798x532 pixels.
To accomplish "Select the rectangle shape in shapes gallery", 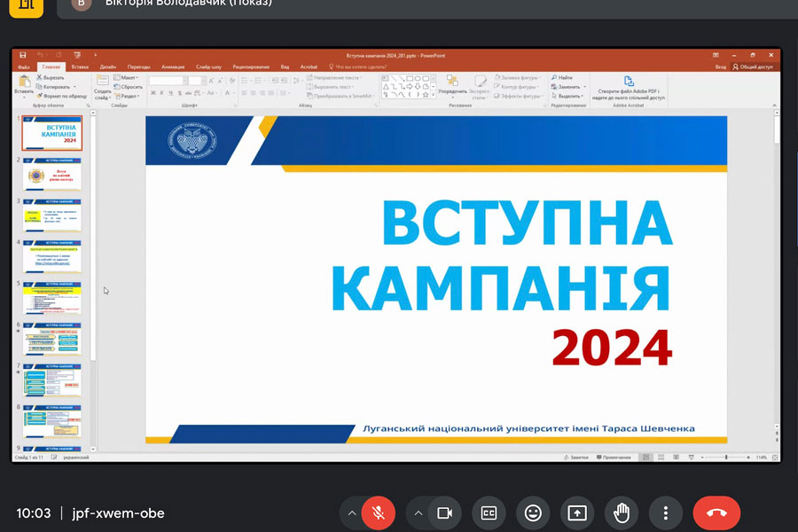I will pos(410,78).
